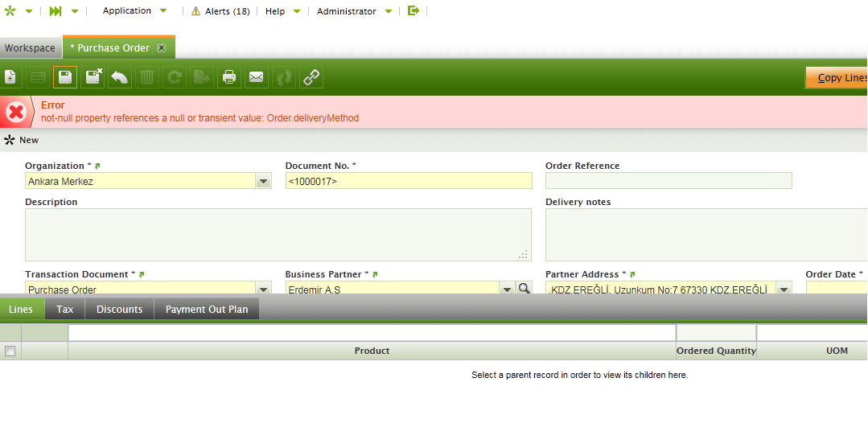868x423 pixels.
Task: Click the Business Partner search magnifier icon
Action: (x=524, y=288)
